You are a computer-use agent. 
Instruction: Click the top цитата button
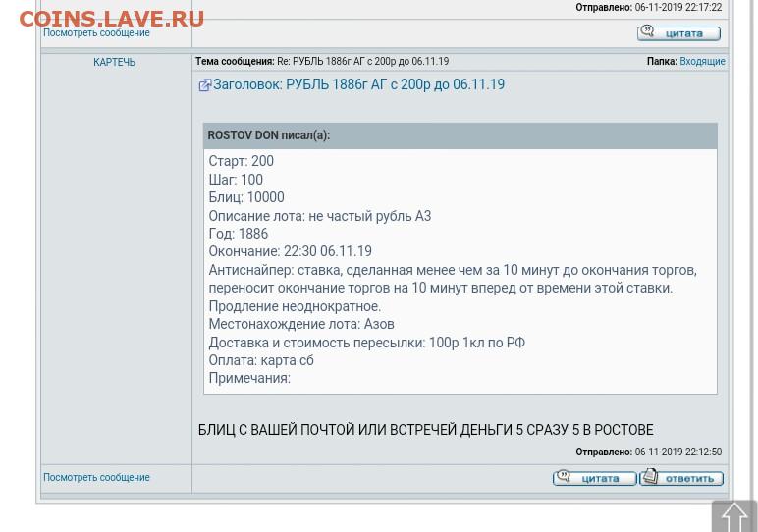pos(678,33)
